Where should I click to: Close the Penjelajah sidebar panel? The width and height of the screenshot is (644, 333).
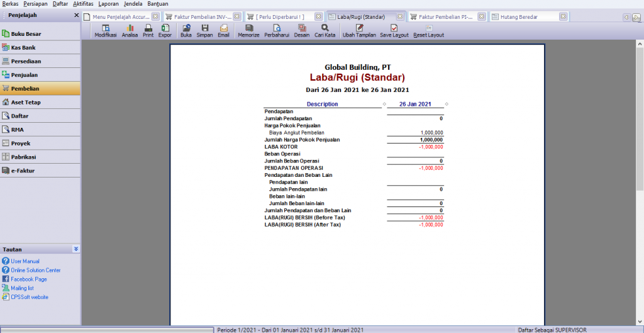coord(76,15)
